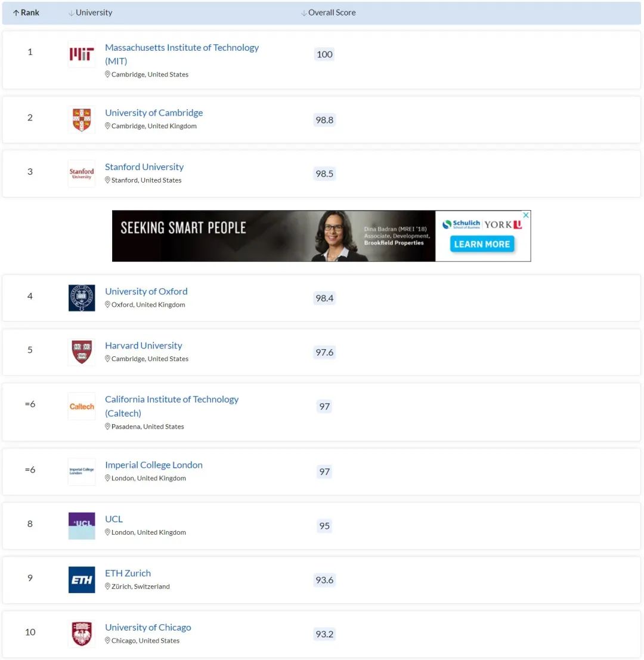Click the Stanford University logo
Viewport: 644px width, 660px height.
click(x=82, y=174)
